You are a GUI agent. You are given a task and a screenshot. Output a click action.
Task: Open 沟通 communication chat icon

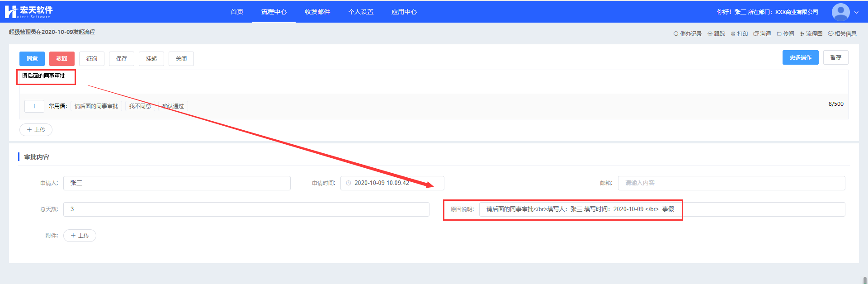click(756, 34)
